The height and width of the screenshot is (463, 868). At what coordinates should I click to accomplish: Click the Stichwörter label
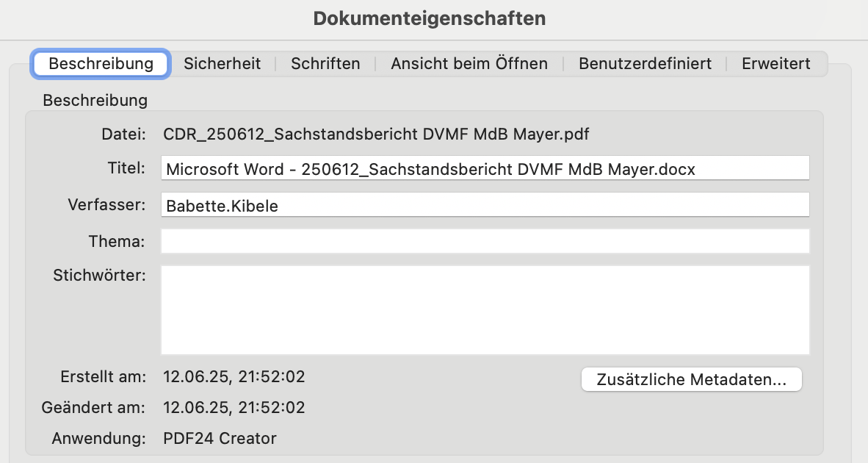pos(99,276)
